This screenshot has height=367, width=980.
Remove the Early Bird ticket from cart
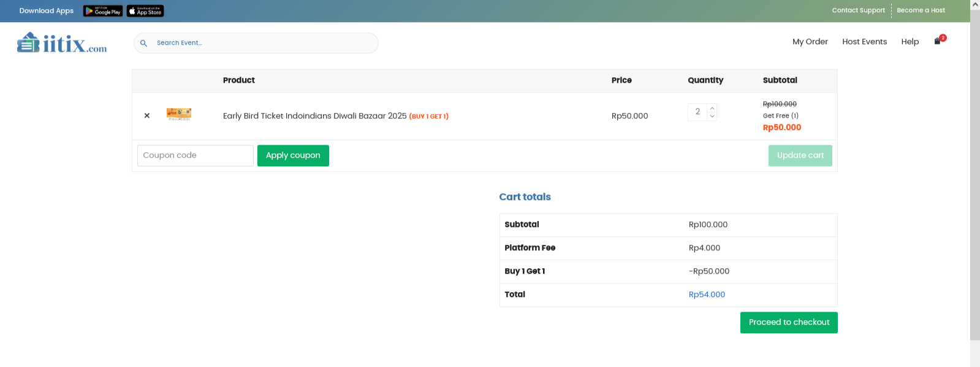coord(147,115)
